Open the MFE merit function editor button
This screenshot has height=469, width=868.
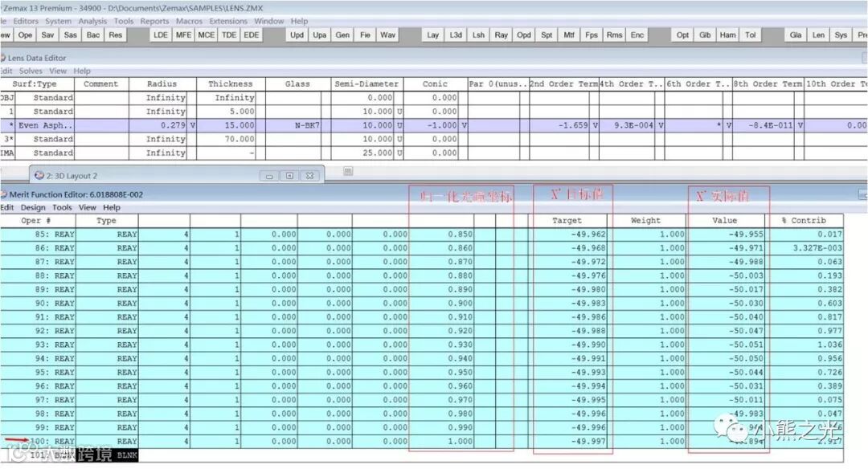(x=183, y=35)
